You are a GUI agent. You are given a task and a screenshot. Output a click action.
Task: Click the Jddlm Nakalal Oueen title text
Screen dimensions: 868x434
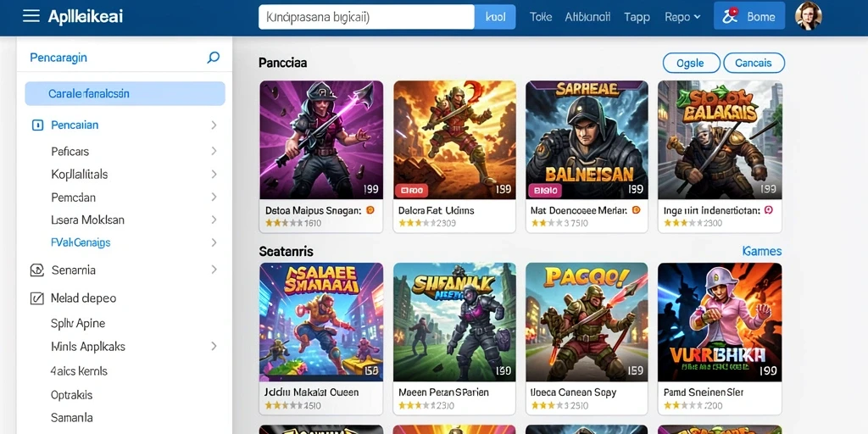click(312, 392)
